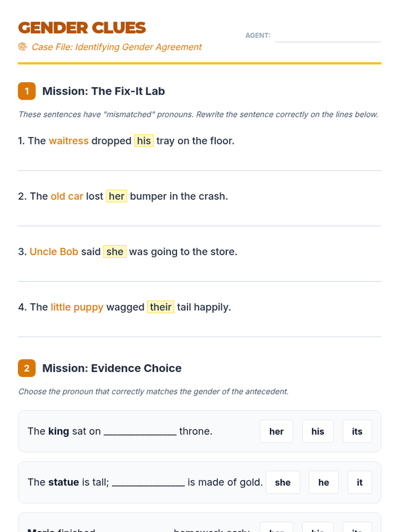Viewport: 399px width, 532px height.
Task: Click the orange number 2 mission badge
Action: point(27,368)
